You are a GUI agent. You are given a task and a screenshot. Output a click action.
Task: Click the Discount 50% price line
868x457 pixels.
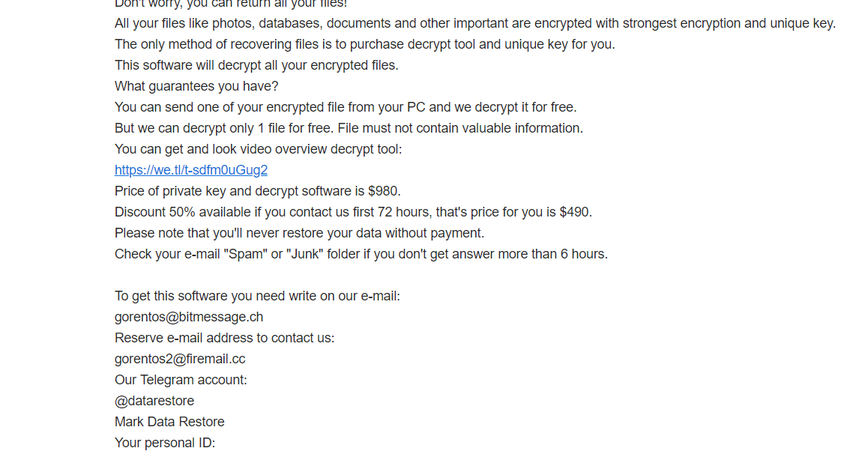353,212
